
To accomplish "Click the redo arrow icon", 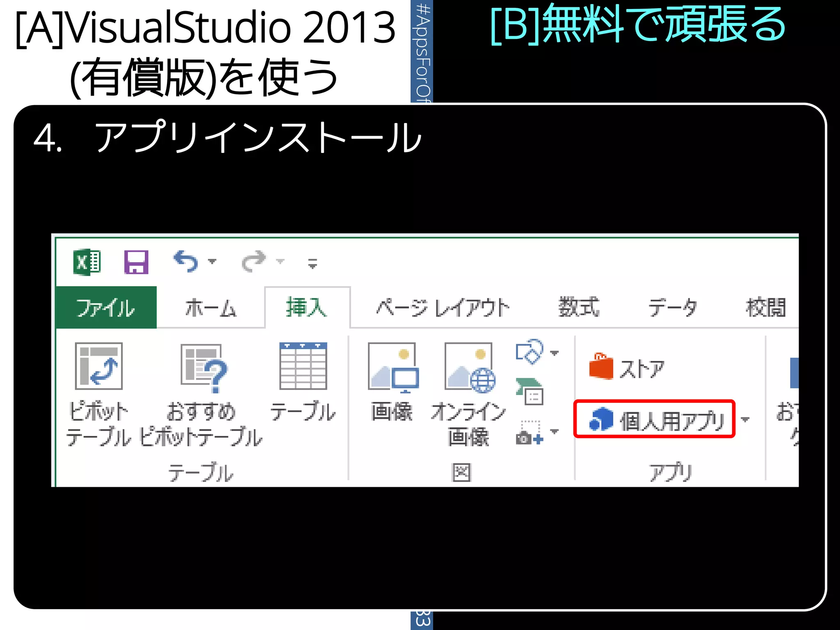I will pos(254,261).
